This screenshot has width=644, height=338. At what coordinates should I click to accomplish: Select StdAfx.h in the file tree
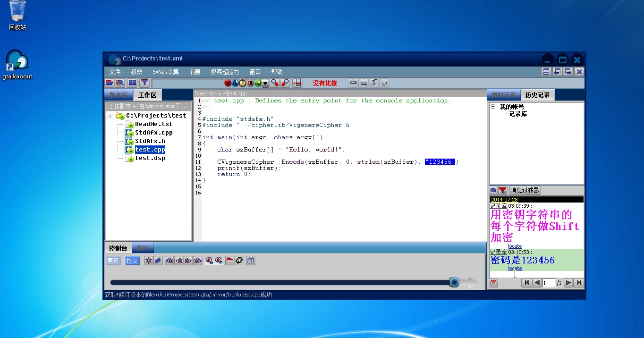[x=150, y=141]
